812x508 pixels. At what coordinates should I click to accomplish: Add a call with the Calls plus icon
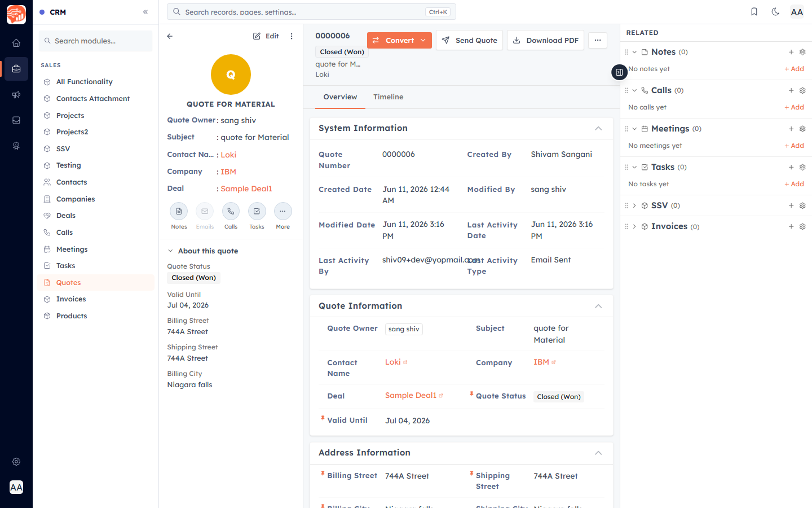click(x=791, y=90)
